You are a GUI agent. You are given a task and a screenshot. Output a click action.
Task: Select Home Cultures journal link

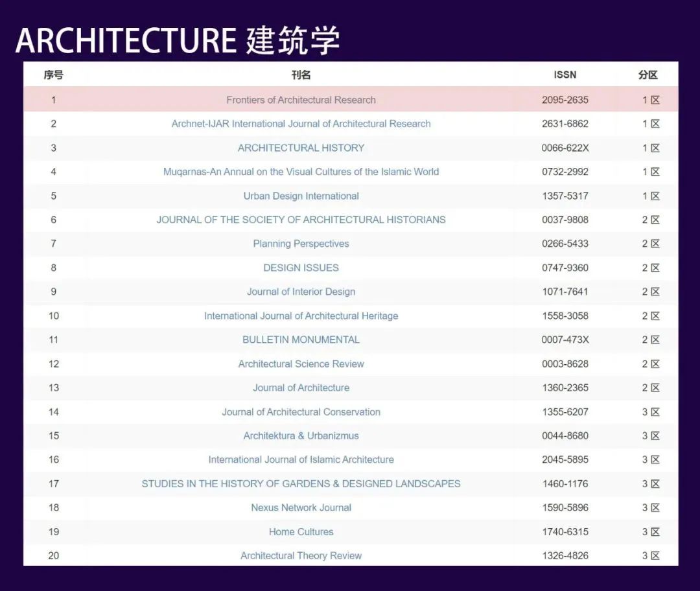[301, 531]
